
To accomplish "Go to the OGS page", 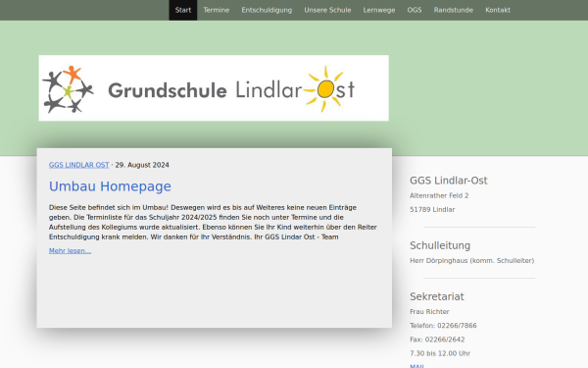I will click(x=415, y=10).
